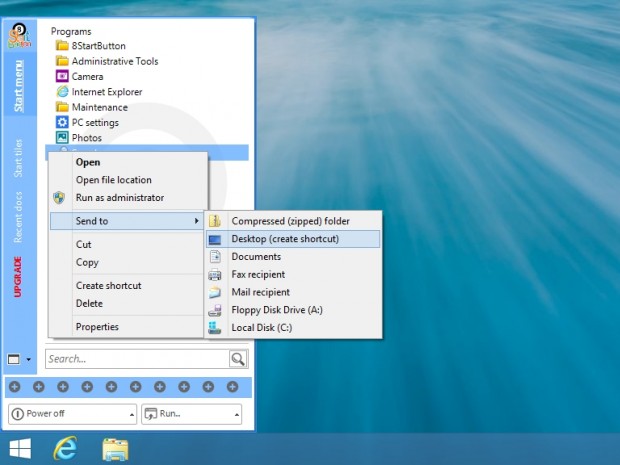Click the first plus shortcut slot

[x=15, y=387]
